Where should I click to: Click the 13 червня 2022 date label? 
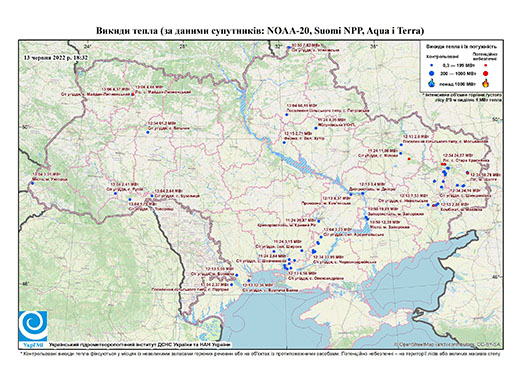56,57
